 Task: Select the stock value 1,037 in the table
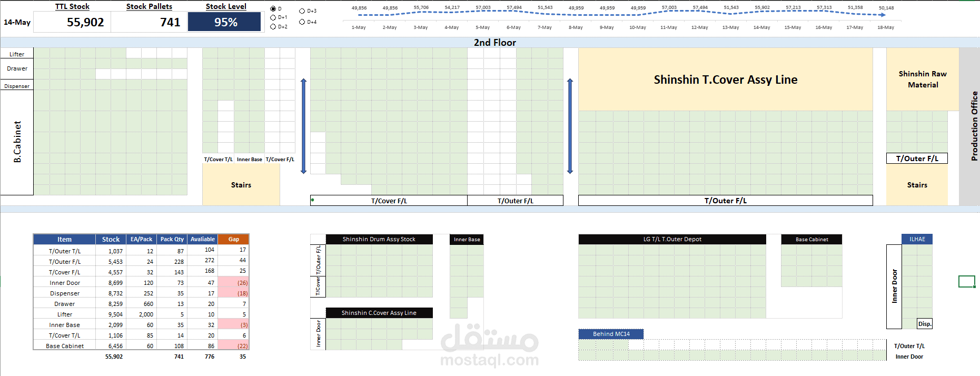[115, 251]
